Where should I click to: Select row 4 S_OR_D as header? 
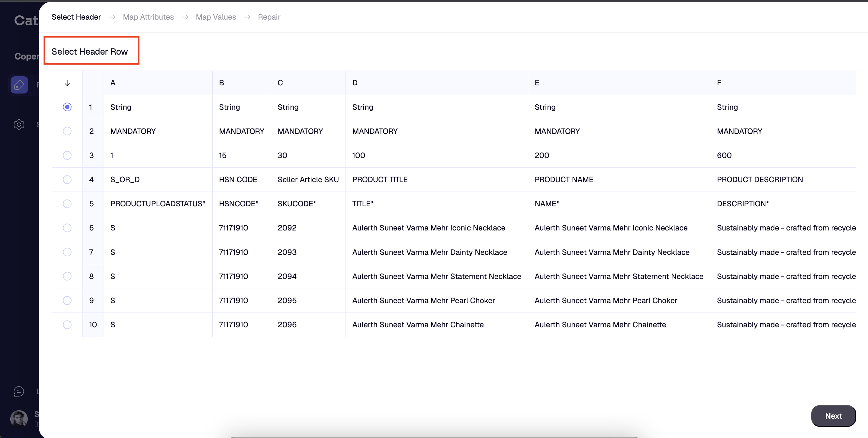point(67,179)
